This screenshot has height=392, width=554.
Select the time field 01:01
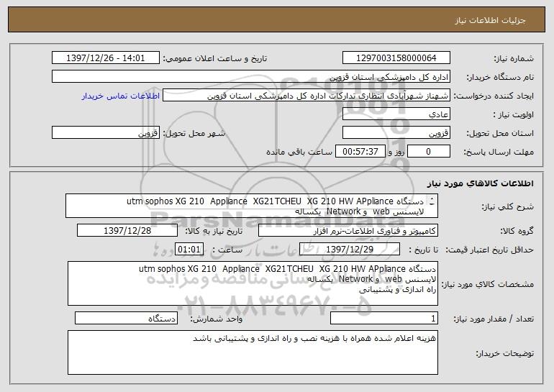coord(189,250)
